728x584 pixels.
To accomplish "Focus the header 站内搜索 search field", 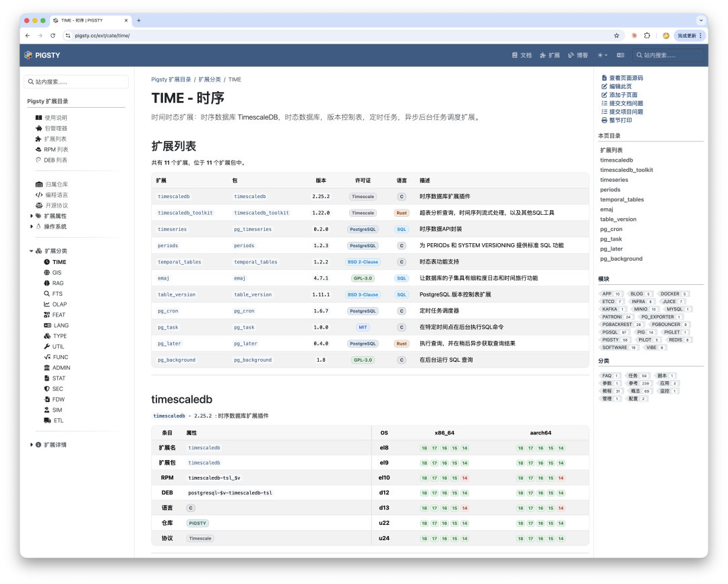I will point(668,55).
